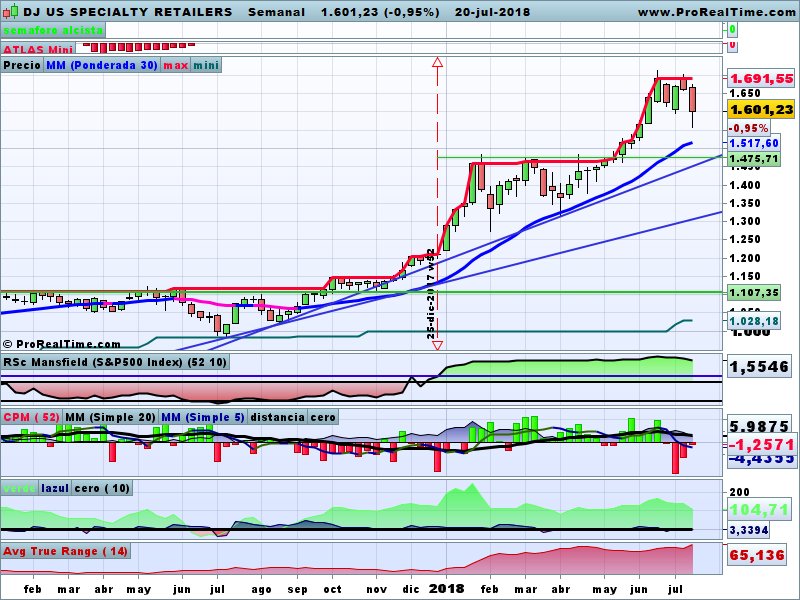800x600 pixels.
Task: Click the red price label 1.691,55
Action: (x=761, y=79)
